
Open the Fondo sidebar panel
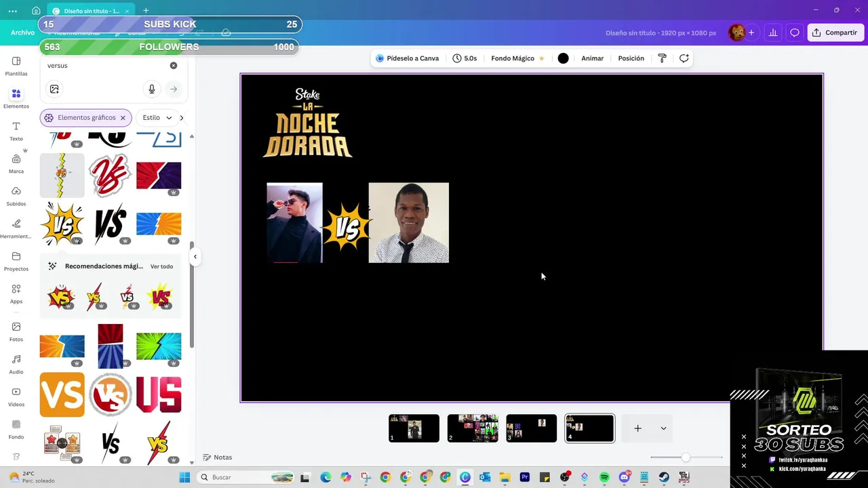(16, 429)
